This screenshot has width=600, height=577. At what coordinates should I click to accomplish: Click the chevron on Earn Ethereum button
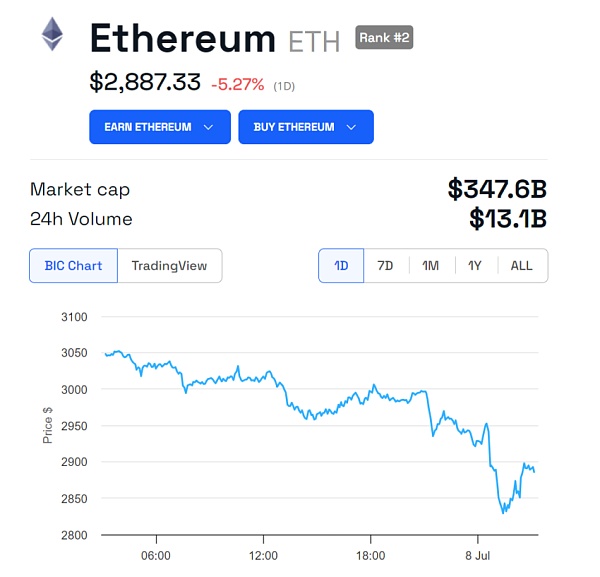tap(209, 127)
